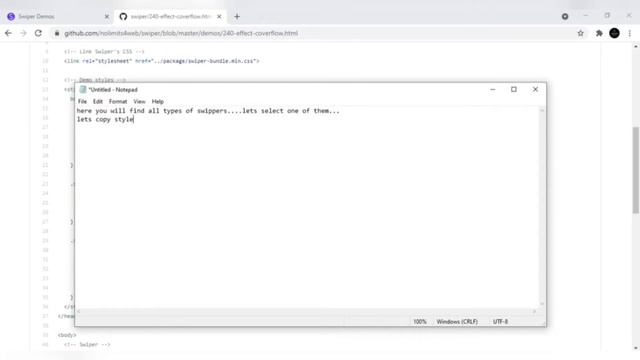
Task: Click Notepad horizontal scrollbar right arrow
Action: [x=534, y=311]
